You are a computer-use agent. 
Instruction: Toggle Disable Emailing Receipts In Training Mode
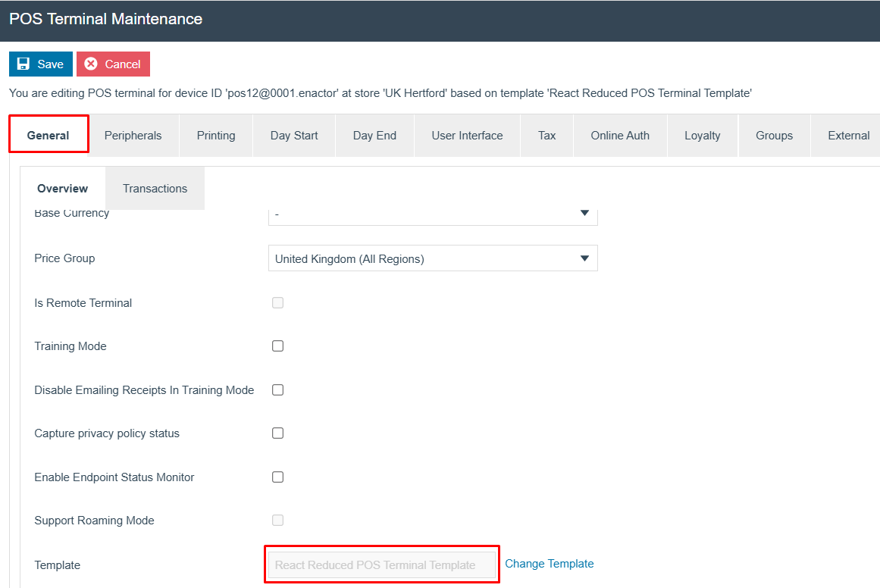click(x=277, y=390)
